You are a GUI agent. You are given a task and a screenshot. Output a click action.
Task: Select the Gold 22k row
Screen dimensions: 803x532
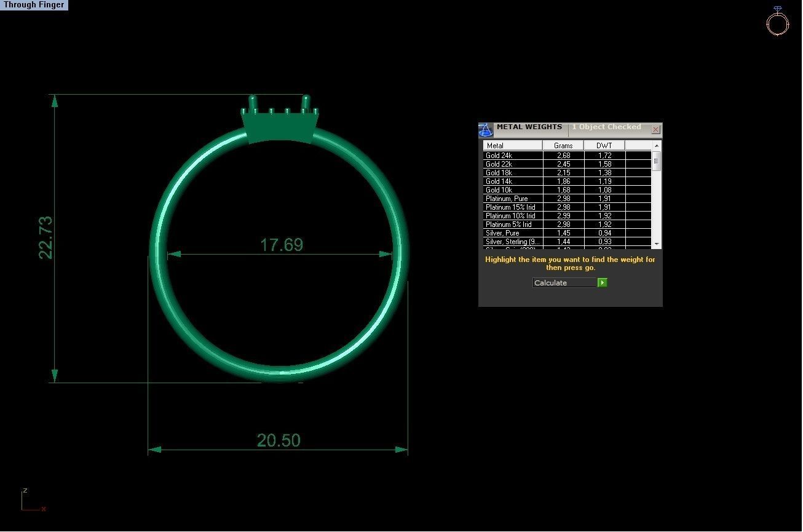coord(567,164)
